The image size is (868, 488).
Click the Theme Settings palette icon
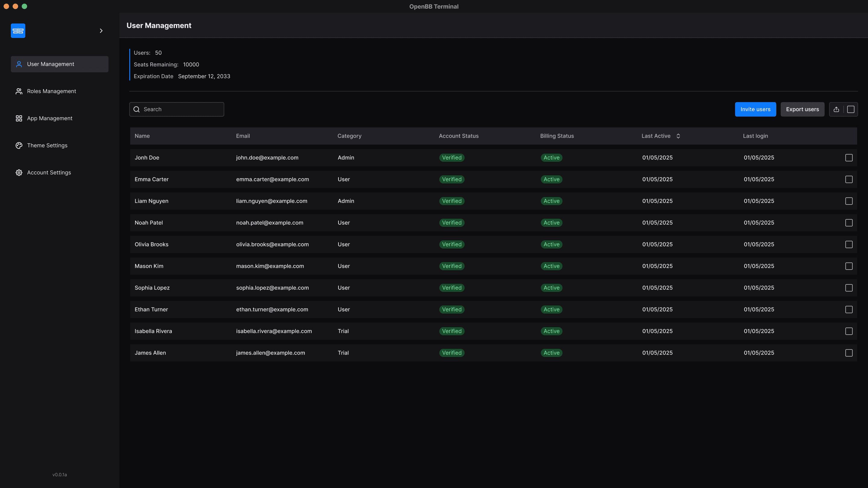(x=19, y=145)
